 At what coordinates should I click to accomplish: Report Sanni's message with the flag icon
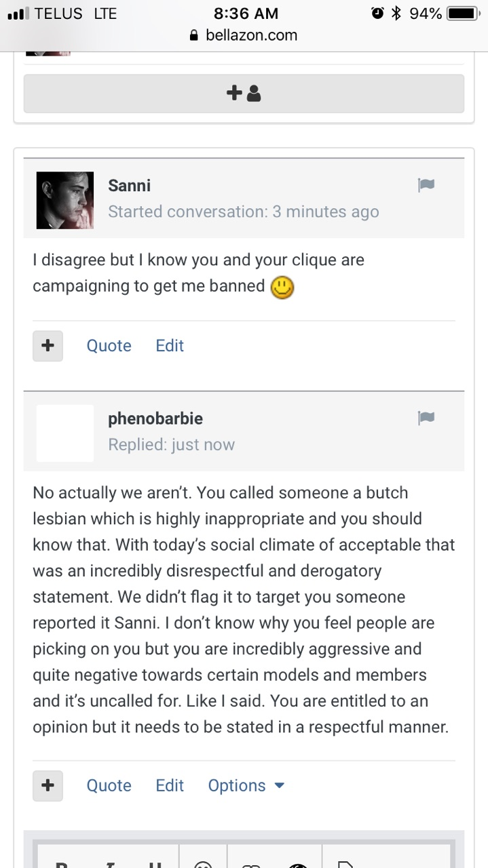(x=426, y=184)
